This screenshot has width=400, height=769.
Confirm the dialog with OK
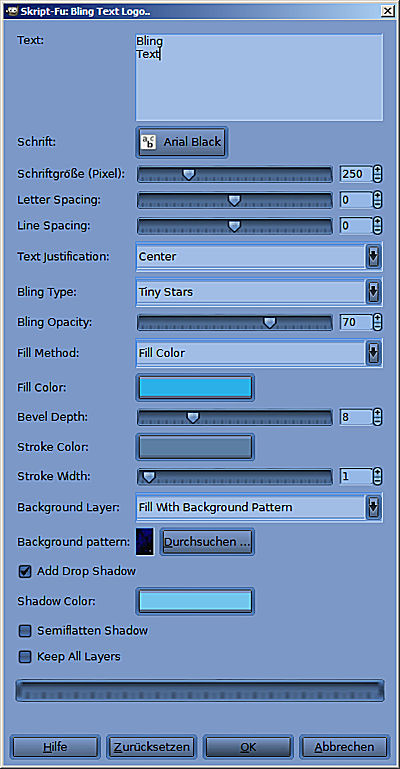click(x=248, y=747)
